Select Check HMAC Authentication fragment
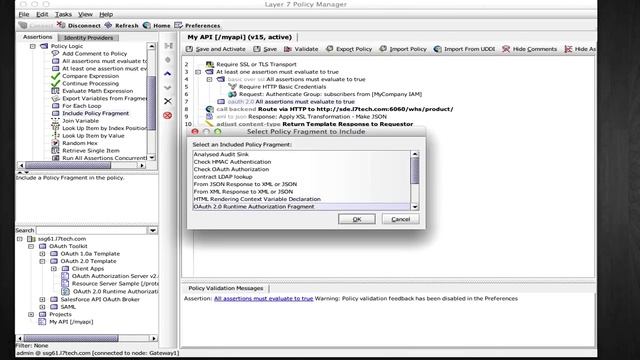This screenshot has width=640, height=360. (302, 162)
